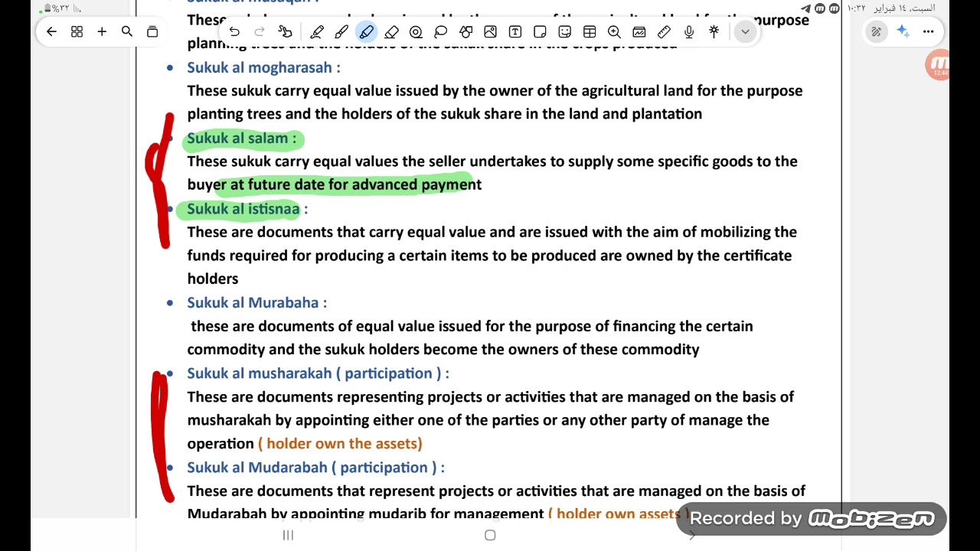Screen dimensions: 980x551
Task: Tap the 'Sukuk al istisnaa' heading
Action: tap(247, 209)
